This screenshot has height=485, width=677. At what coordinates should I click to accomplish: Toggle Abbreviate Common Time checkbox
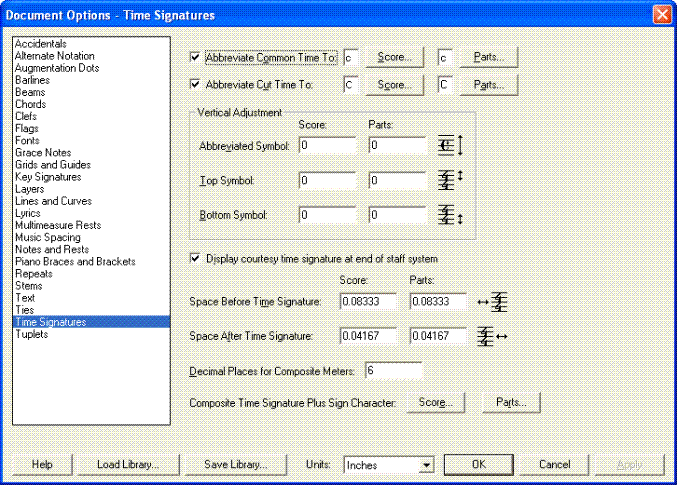point(195,58)
